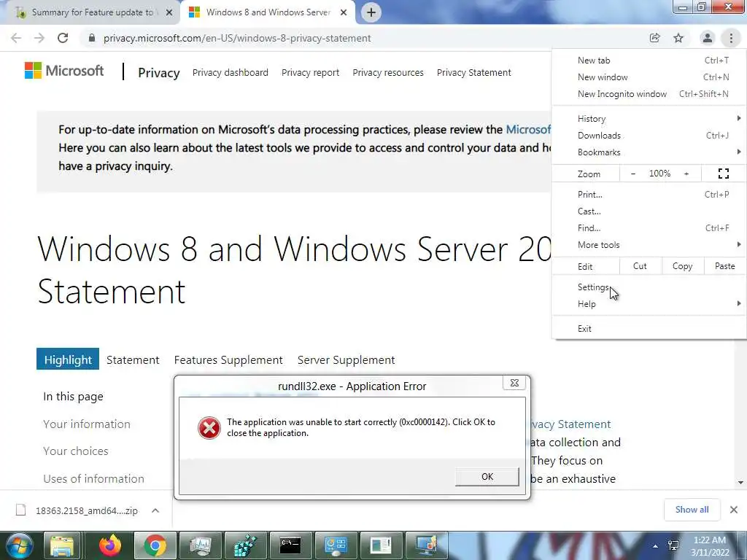Choose Cast... from Chrome menu
The width and height of the screenshot is (747, 560).
[649, 211]
